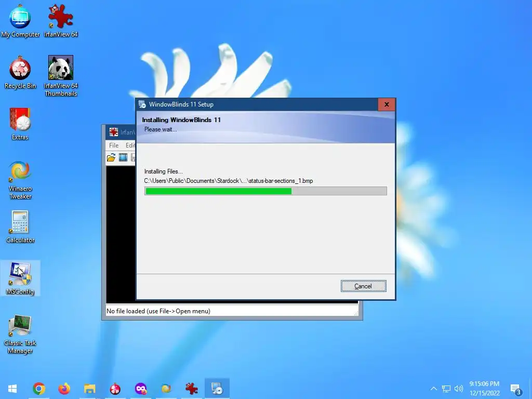Show hidden system tray icons

click(x=434, y=389)
